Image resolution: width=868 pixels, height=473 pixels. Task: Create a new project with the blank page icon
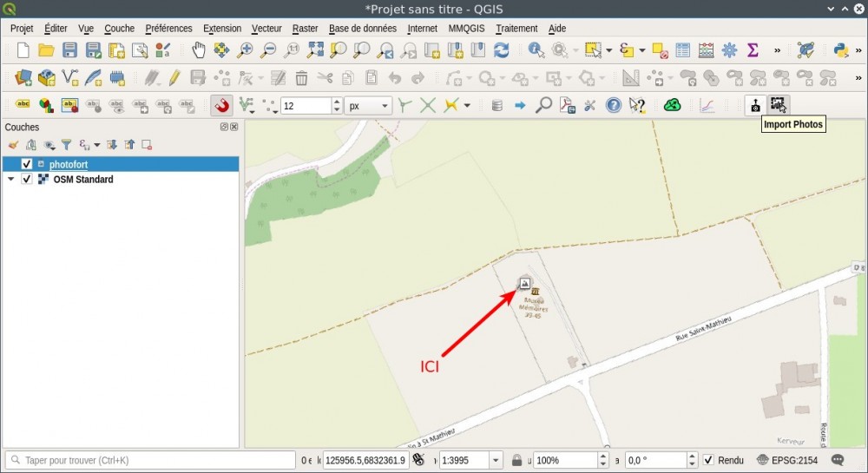point(23,50)
